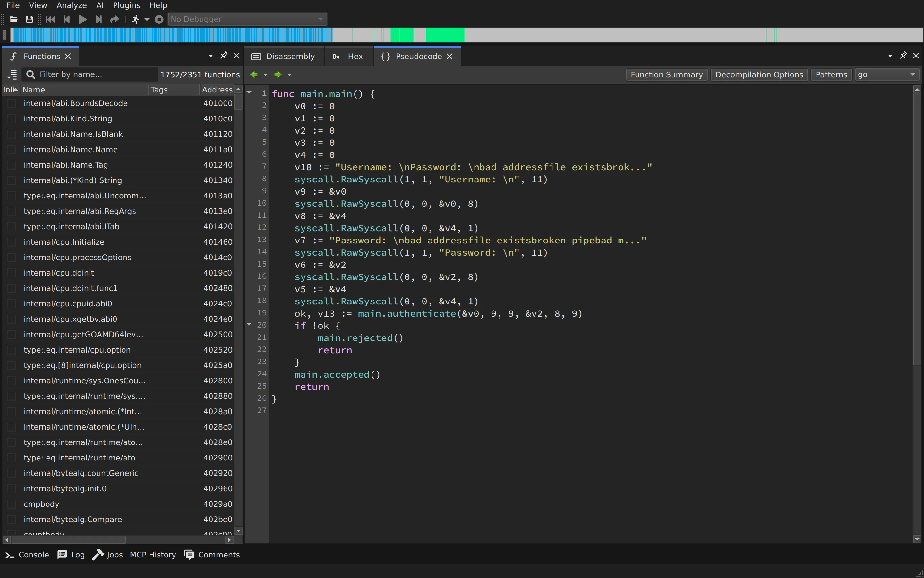
Task: Navigate back with green left arrow
Action: (254, 74)
